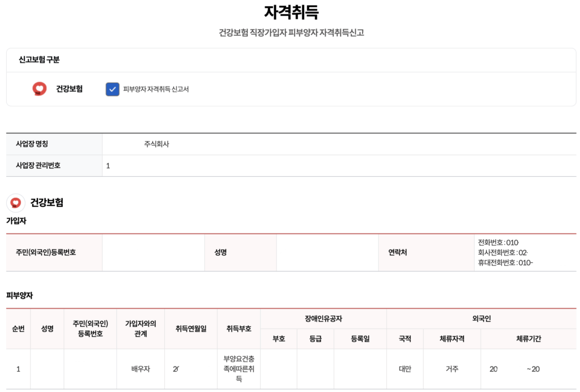The image size is (580, 392).
Task: Click the 회사전화번호 line in 연락처
Action: point(503,252)
